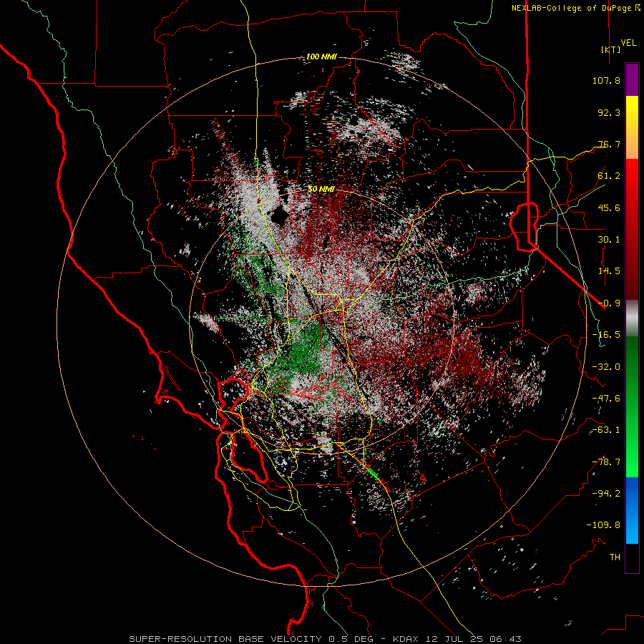
Task: Click the 76.7 velocity scale value
Action: (x=609, y=144)
